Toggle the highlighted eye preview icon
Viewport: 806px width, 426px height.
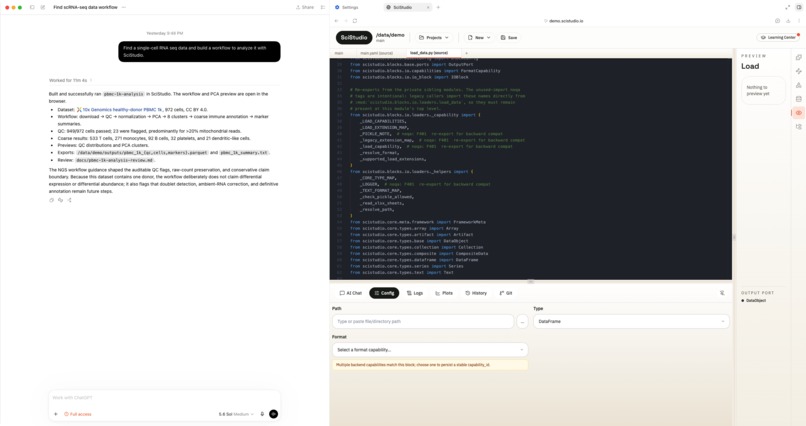(x=798, y=113)
